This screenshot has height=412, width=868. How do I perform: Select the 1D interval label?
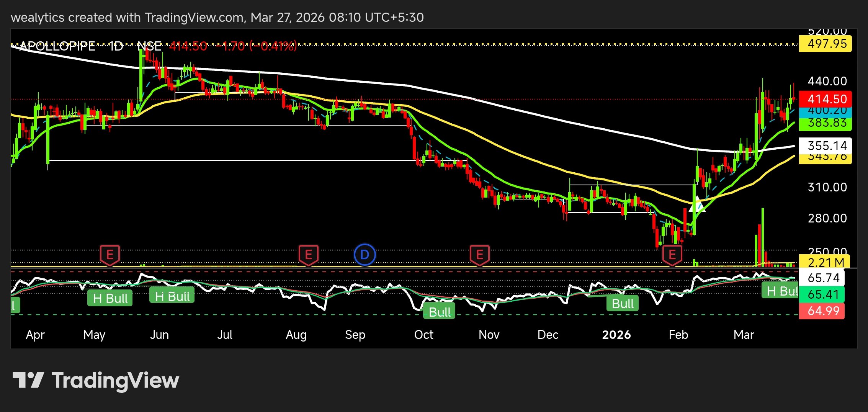116,46
